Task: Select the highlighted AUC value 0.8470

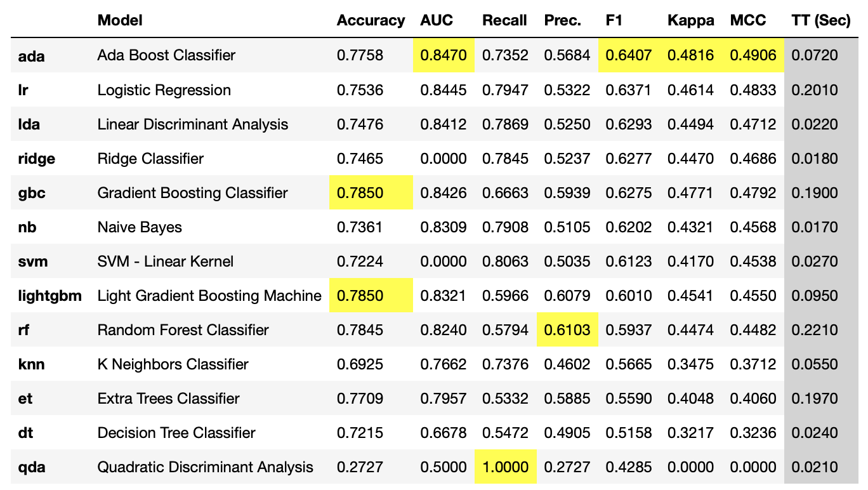Action: click(x=444, y=55)
